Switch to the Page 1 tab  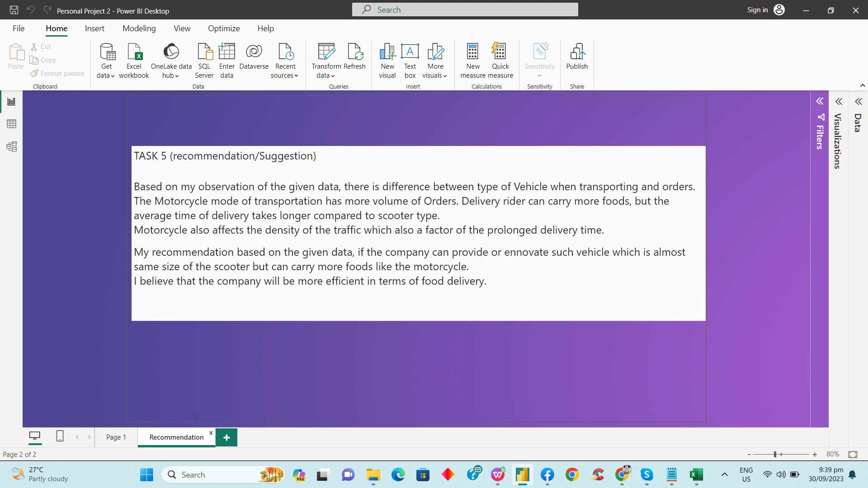pyautogui.click(x=116, y=437)
